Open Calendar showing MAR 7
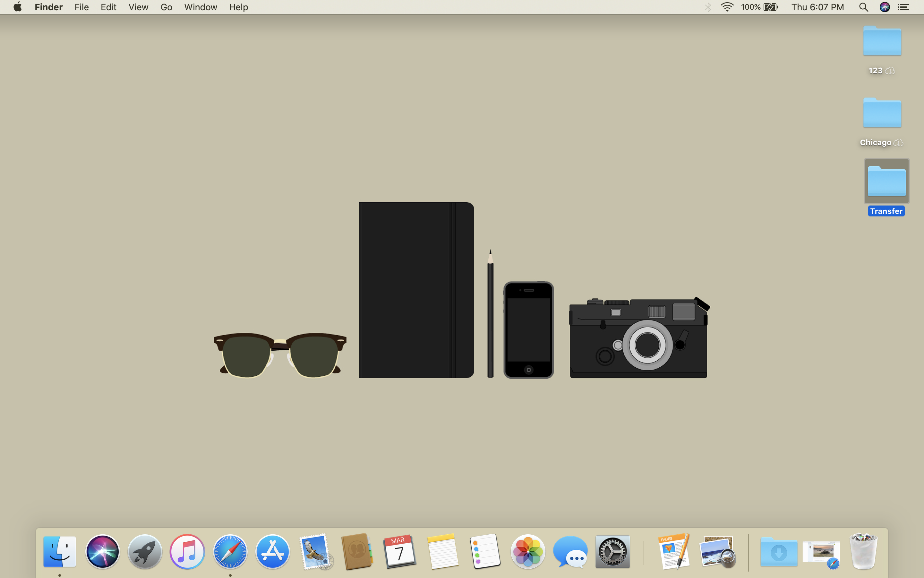The width and height of the screenshot is (924, 578). click(x=399, y=551)
